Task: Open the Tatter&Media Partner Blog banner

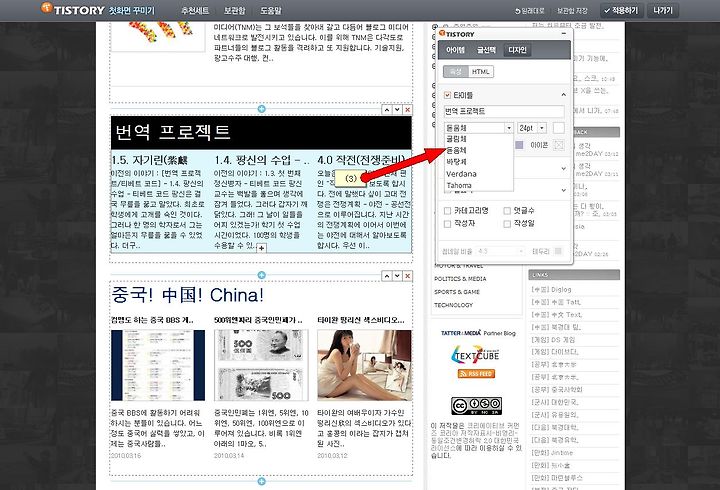Action: (x=478, y=333)
